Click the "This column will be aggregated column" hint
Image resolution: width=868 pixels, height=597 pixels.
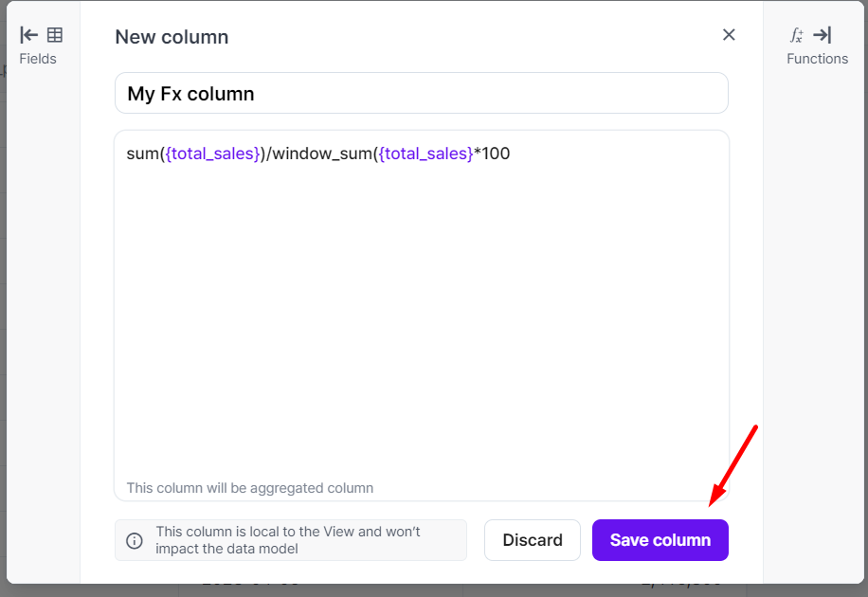click(x=249, y=488)
